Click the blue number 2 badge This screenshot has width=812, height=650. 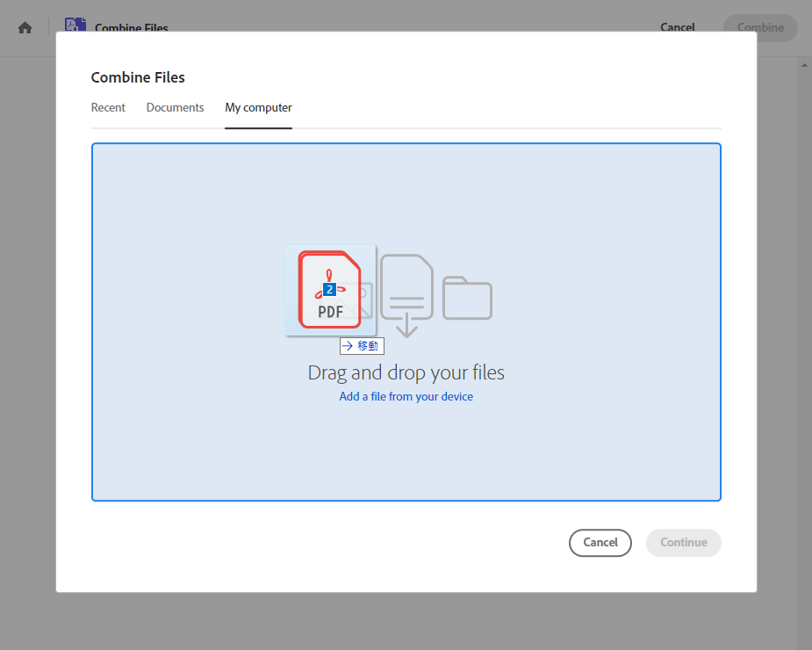pyautogui.click(x=329, y=289)
